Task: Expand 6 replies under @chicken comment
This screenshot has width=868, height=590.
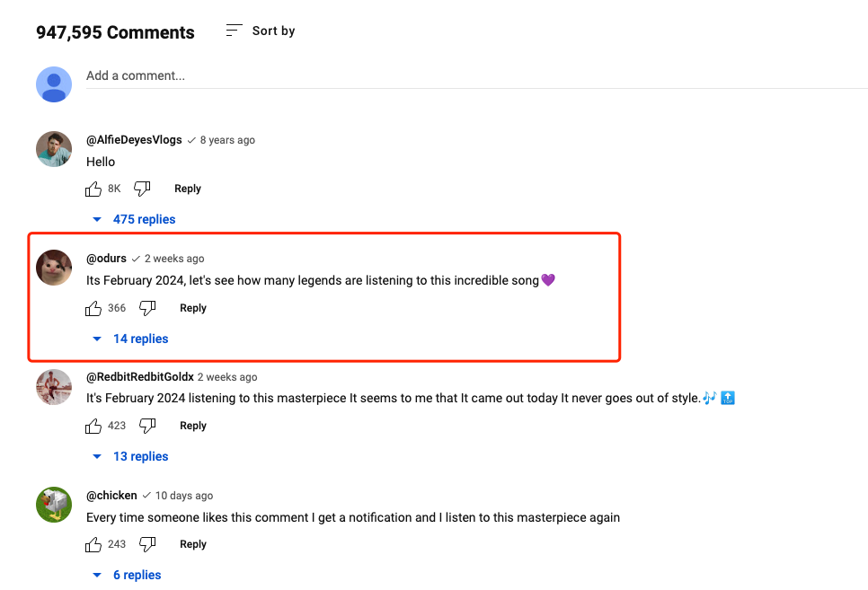Action: point(128,575)
